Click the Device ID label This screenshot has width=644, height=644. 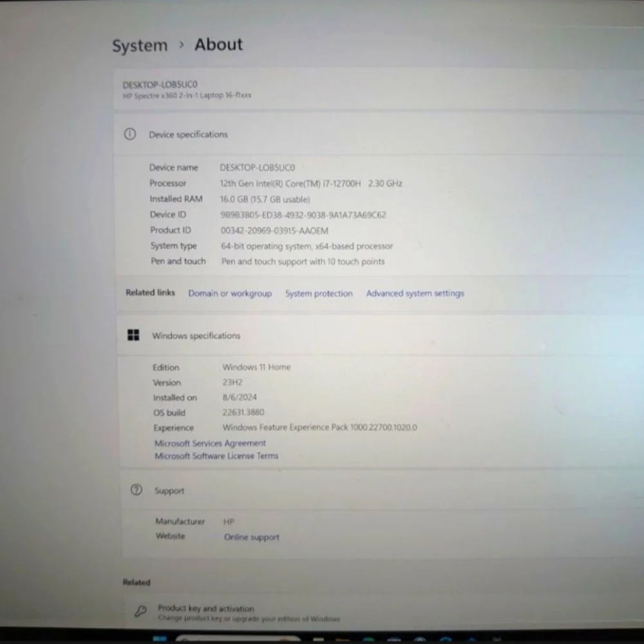(168, 214)
